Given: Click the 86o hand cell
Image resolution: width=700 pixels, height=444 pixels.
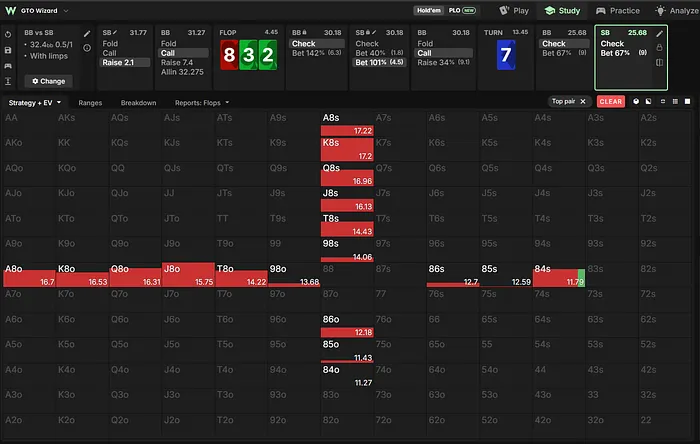Looking at the screenshot, I should tap(347, 326).
